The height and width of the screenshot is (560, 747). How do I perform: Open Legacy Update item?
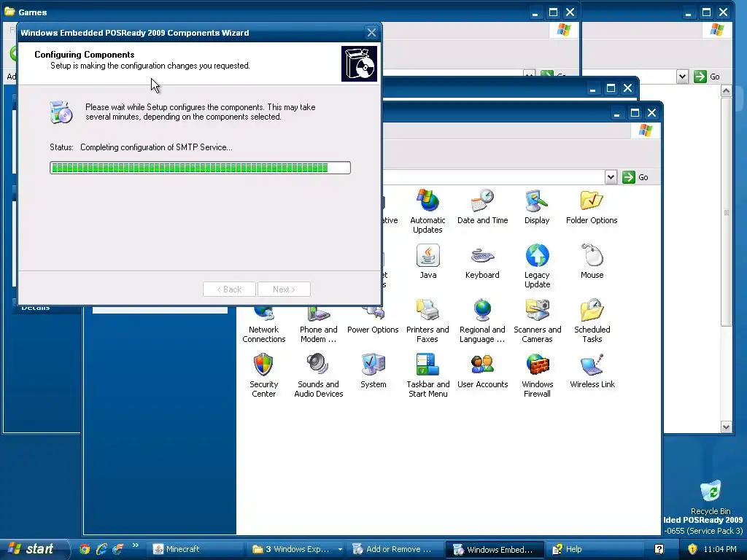(537, 265)
